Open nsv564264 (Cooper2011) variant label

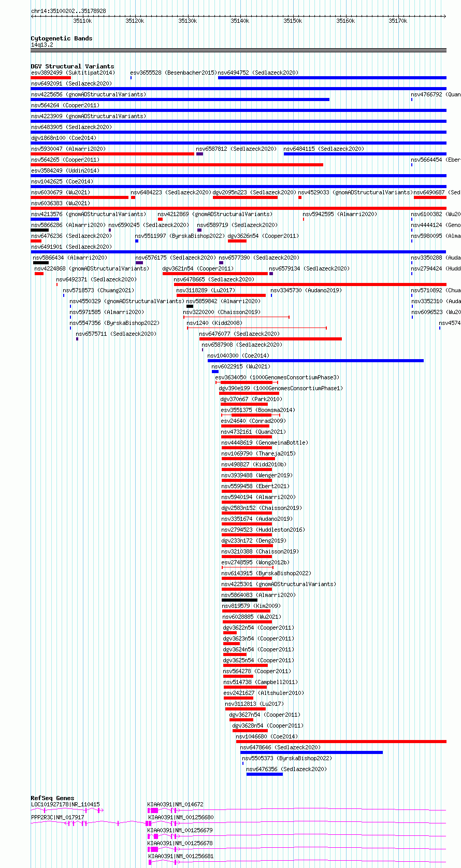[x=65, y=105]
